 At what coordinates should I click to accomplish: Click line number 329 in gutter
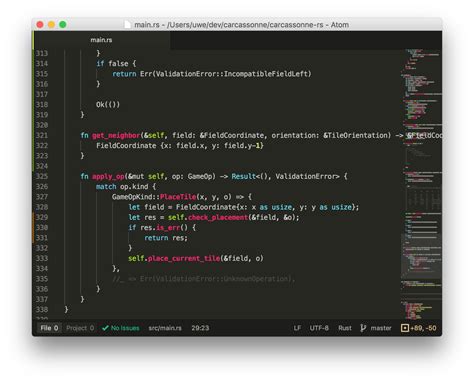point(42,217)
